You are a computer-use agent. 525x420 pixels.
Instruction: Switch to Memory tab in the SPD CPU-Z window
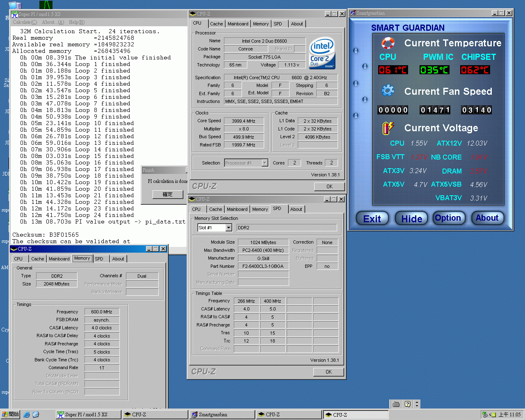click(x=260, y=209)
